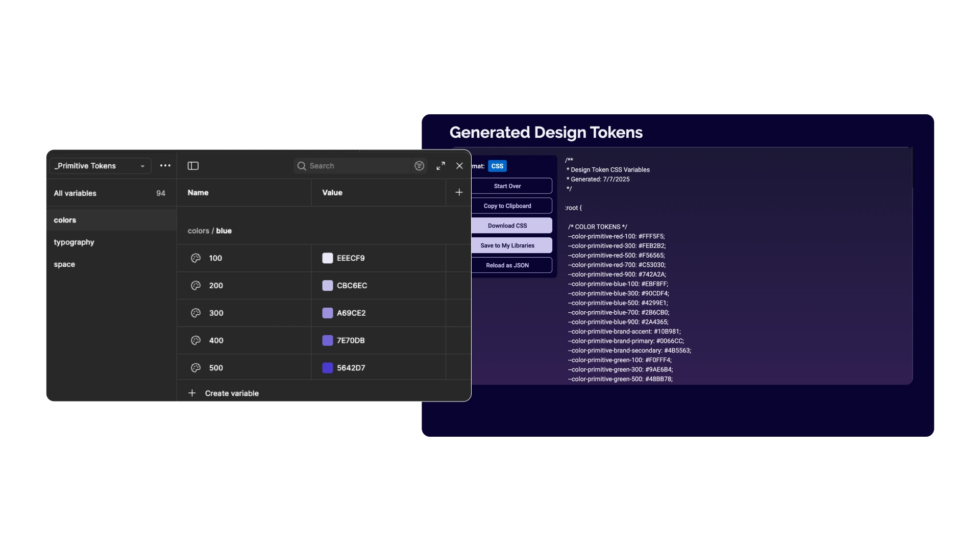Click the palette icon for variable 500
Image resolution: width=980 pixels, height=551 pixels.
pos(195,368)
